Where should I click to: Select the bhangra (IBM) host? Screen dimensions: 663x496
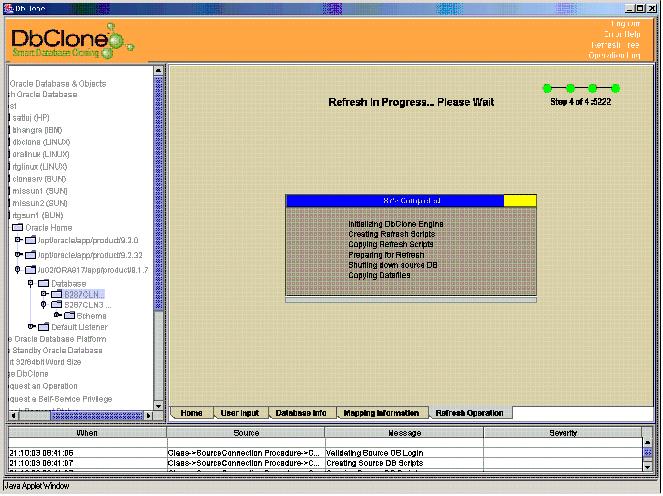pos(37,130)
